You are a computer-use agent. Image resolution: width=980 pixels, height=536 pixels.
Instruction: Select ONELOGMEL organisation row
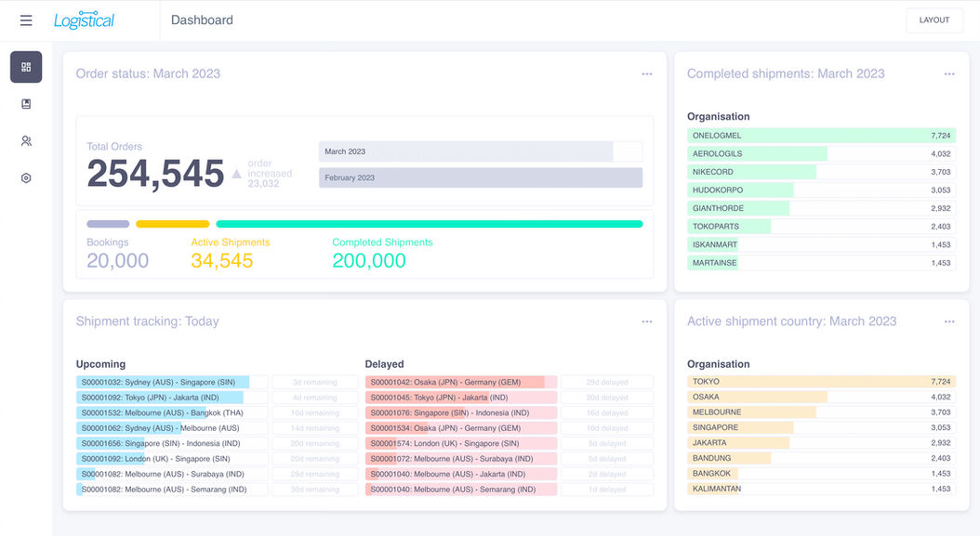click(821, 136)
